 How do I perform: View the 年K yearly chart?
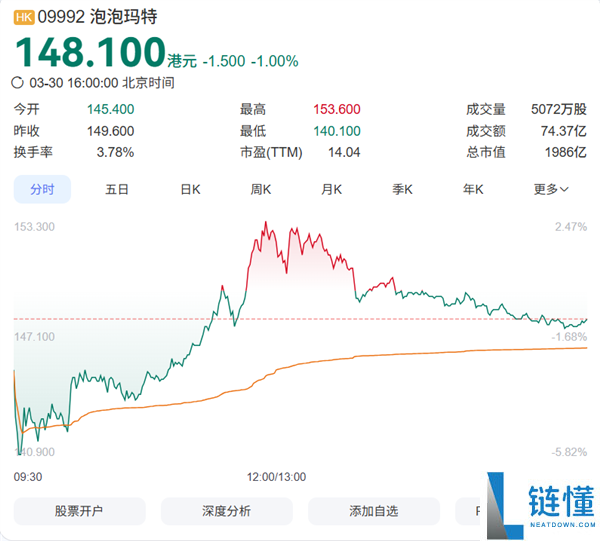pos(473,189)
